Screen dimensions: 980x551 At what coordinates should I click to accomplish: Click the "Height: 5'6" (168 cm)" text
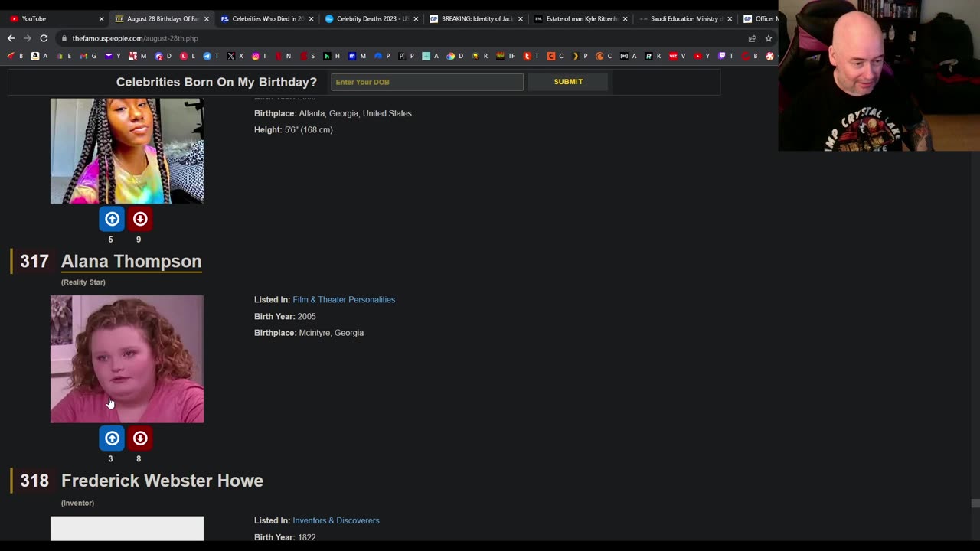[x=293, y=129]
